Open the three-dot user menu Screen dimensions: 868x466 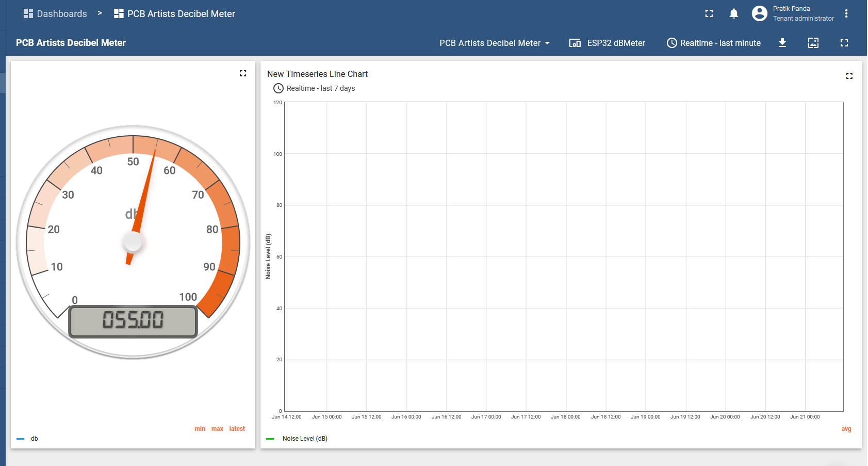pos(846,14)
